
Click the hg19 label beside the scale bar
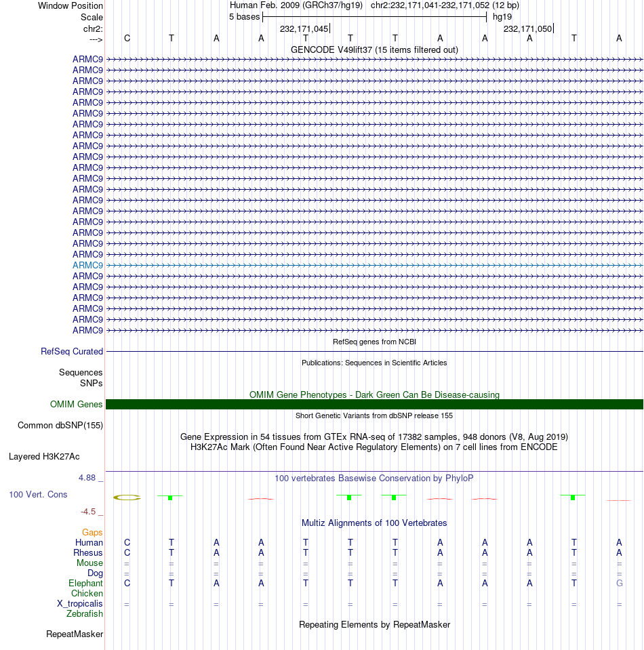(502, 17)
